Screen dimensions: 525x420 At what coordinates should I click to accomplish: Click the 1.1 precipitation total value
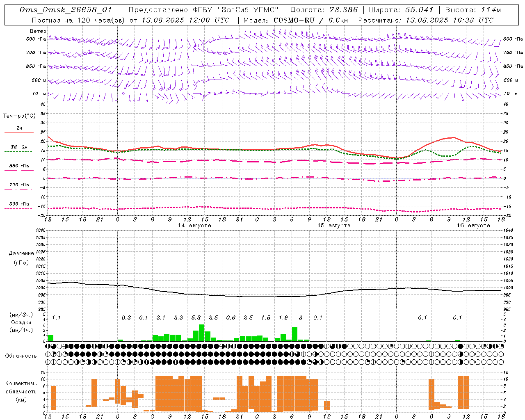point(56,318)
